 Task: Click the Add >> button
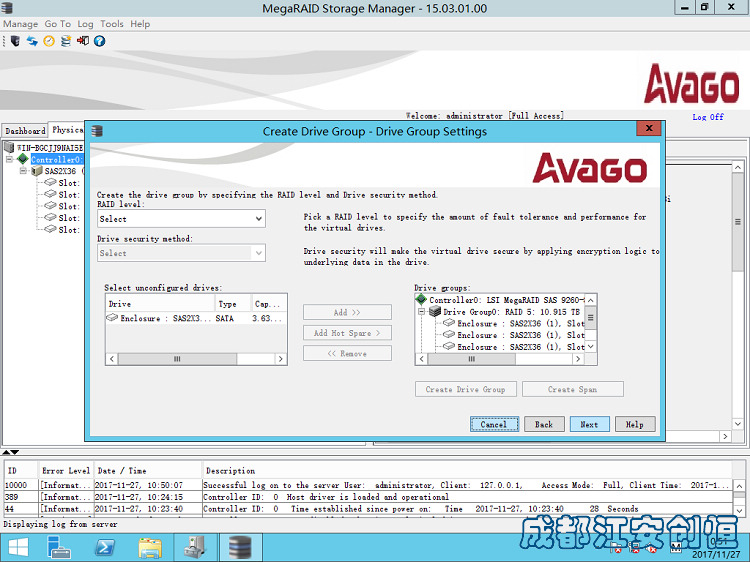(347, 312)
